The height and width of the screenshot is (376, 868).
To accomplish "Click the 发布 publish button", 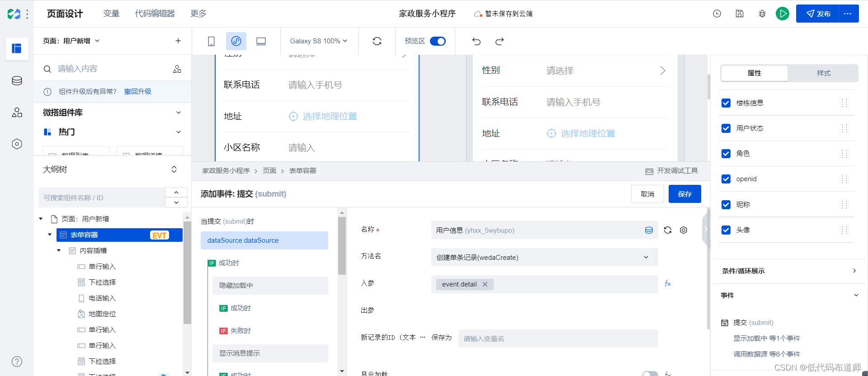I will [817, 14].
